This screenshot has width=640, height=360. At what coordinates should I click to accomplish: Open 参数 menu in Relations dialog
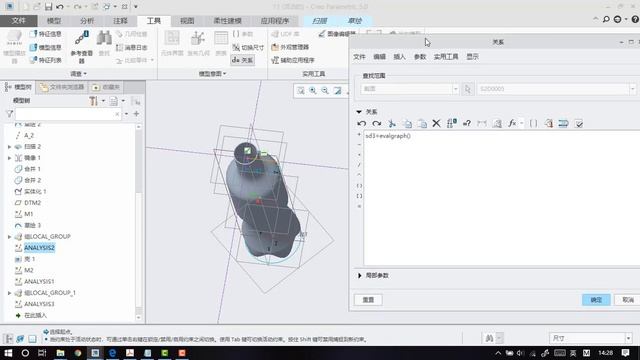tap(420, 57)
